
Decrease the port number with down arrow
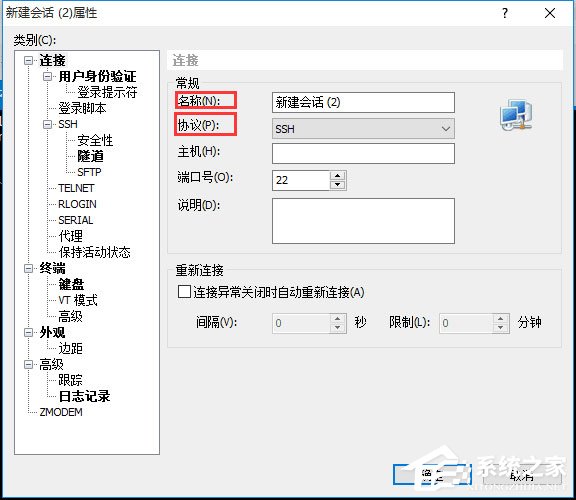(338, 185)
